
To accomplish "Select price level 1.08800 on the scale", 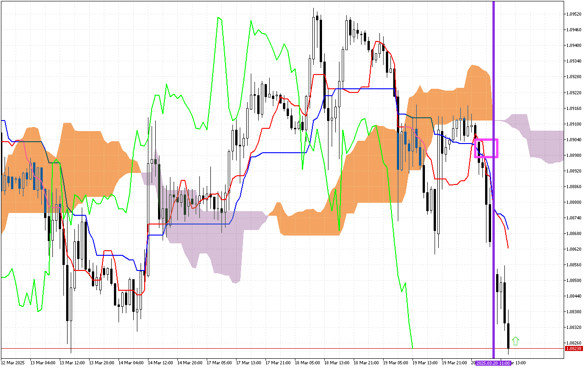I will (575, 202).
